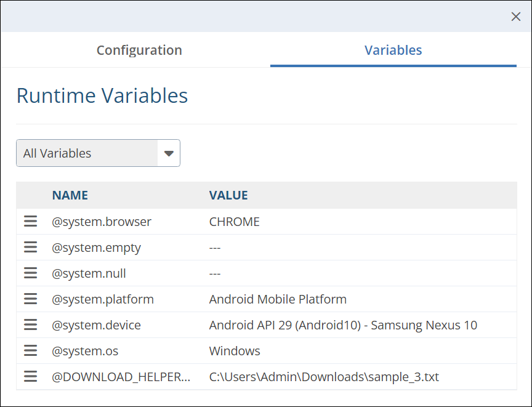
Task: Click the dropdown arrow of variables filter
Action: pyautogui.click(x=169, y=153)
